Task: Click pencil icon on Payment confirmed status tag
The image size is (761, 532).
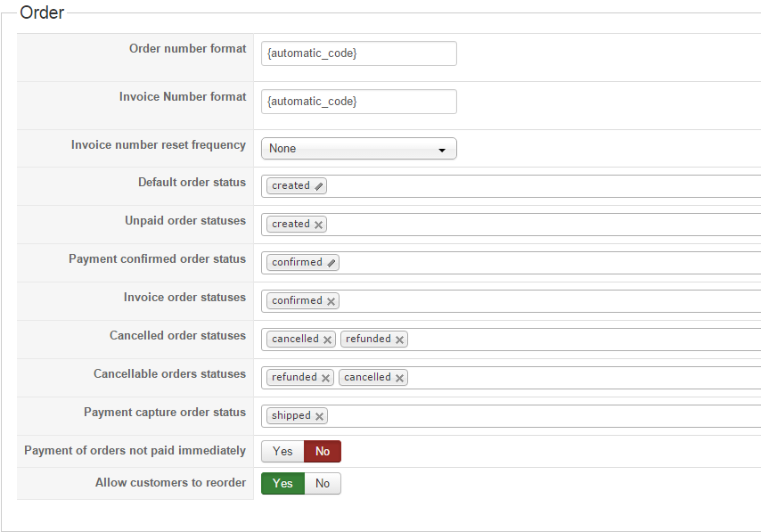Action: [x=331, y=263]
